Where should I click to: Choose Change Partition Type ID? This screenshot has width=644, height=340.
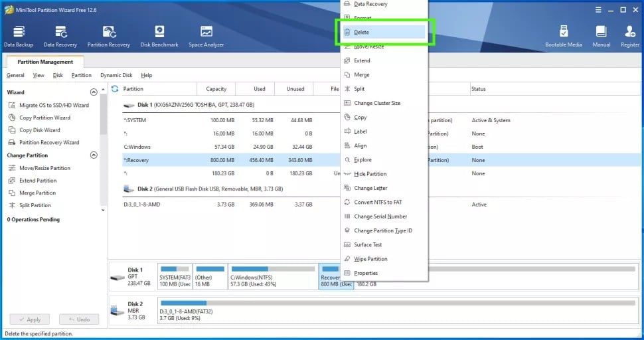(x=384, y=230)
